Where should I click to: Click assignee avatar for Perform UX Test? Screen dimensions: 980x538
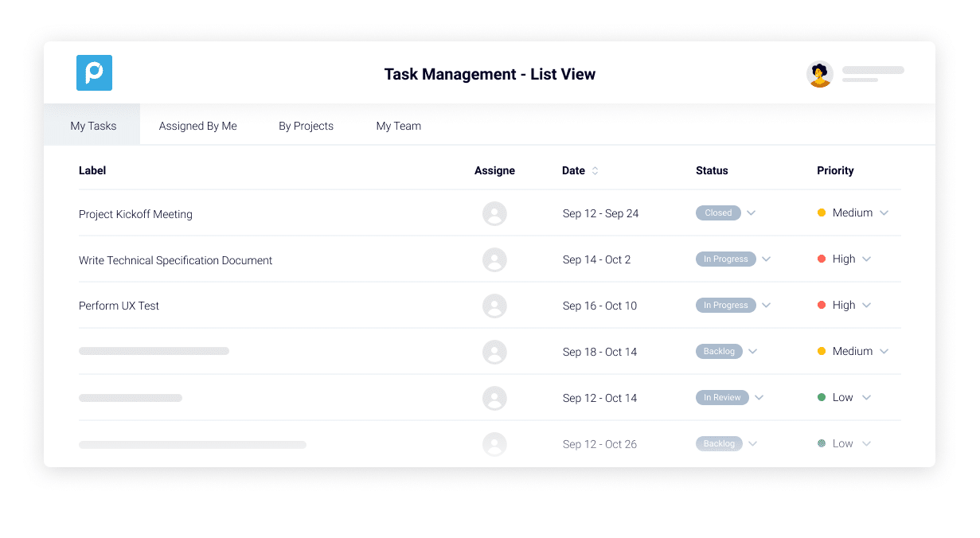coord(494,306)
